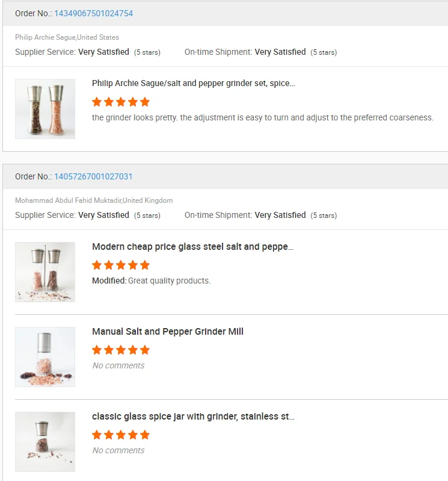
Task: Click the star rating under Philip Archie review
Action: (x=120, y=102)
